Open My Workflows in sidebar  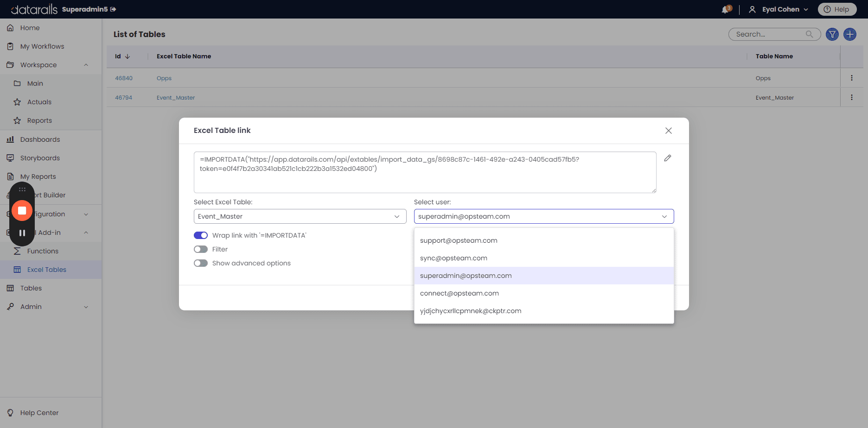51,46
